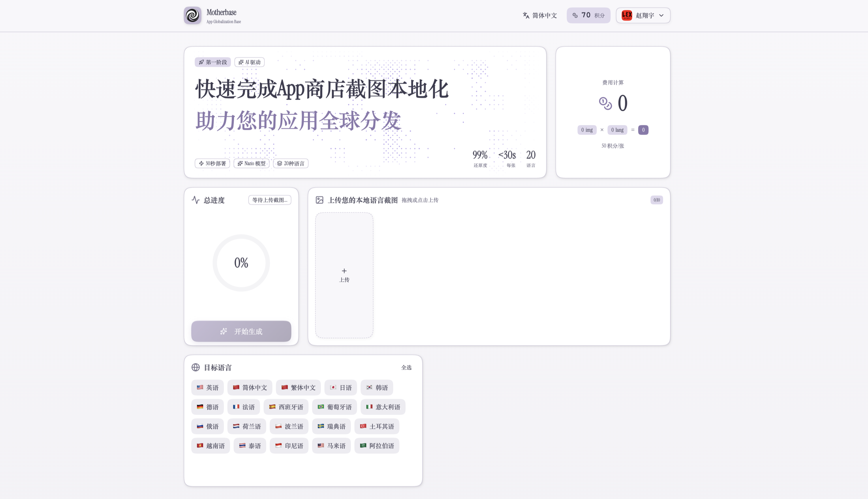This screenshot has width=868, height=499.
Task: Click the 第一阶段 tag
Action: [213, 62]
